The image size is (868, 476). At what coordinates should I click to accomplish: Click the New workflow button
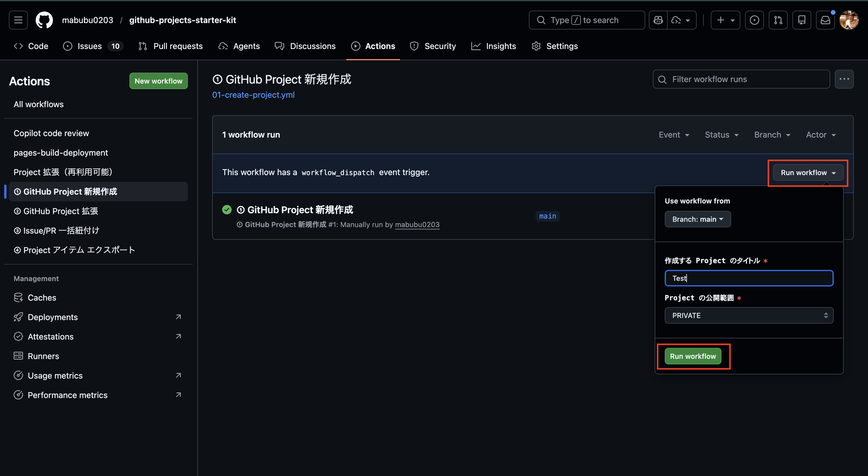point(158,81)
